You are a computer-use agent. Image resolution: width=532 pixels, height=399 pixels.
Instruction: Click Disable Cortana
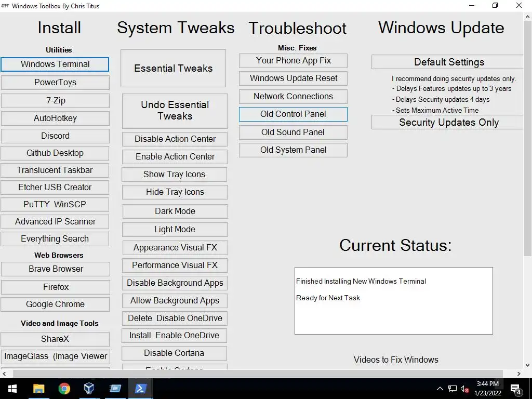click(175, 353)
